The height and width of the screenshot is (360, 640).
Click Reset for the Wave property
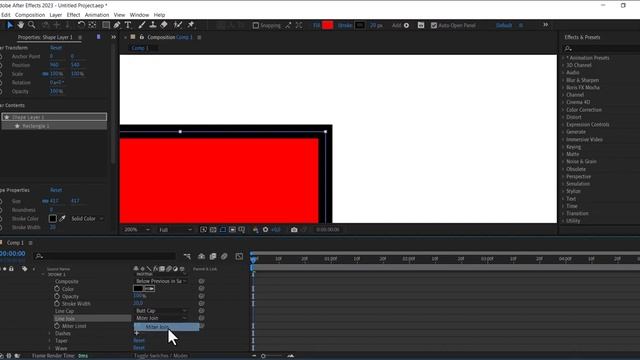[139, 348]
